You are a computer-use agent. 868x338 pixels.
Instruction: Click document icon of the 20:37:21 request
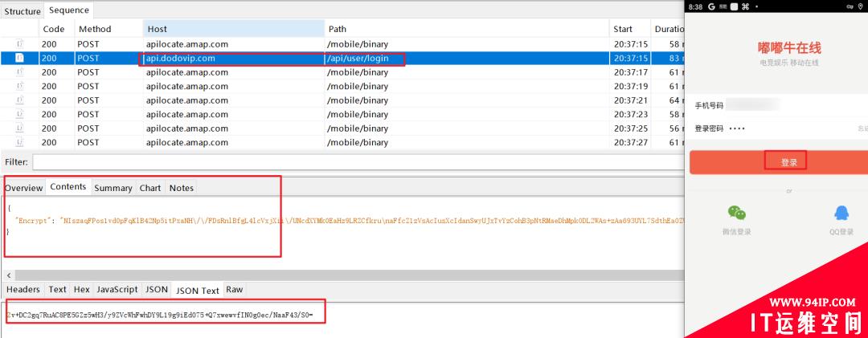(20, 100)
